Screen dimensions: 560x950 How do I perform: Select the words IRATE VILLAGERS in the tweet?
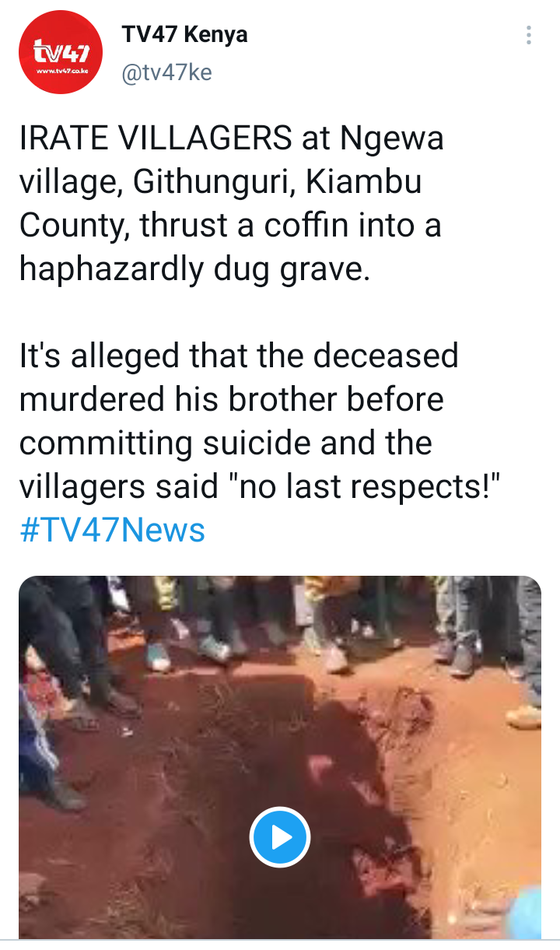(155, 138)
